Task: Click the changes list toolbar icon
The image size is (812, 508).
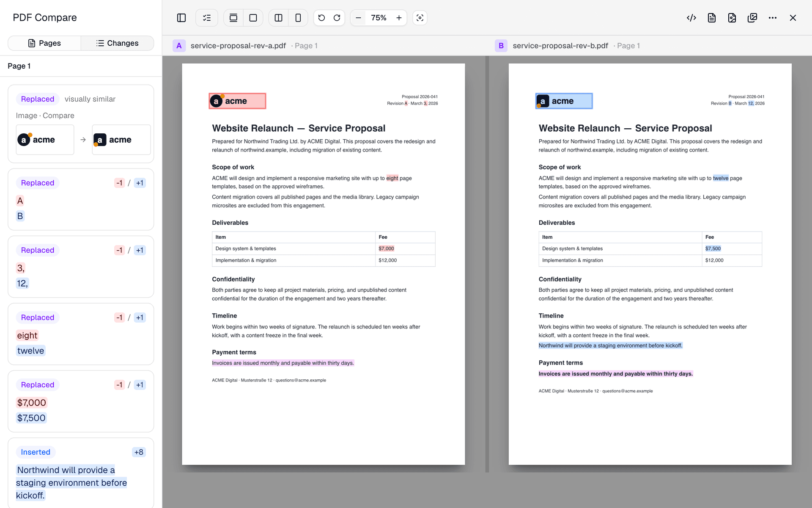Action: [207, 18]
